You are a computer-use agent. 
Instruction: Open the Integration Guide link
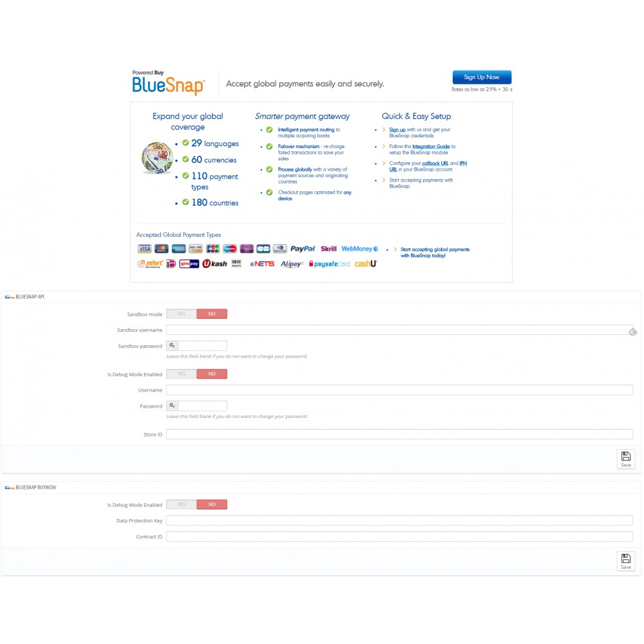tap(431, 147)
